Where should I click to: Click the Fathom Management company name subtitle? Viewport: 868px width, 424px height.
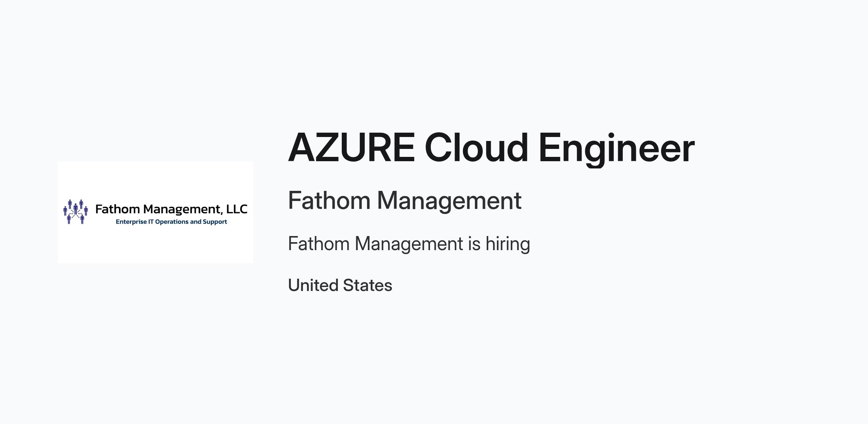(x=405, y=201)
